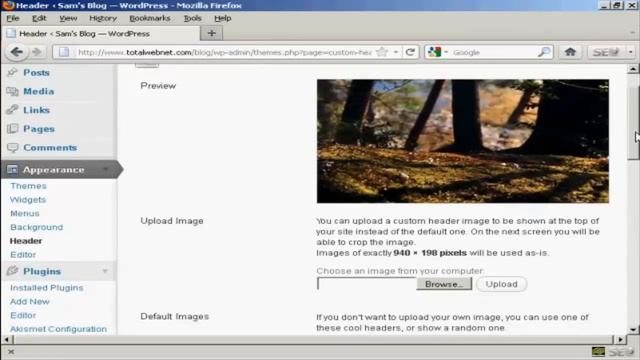Click the vertical scrollbar down arrow
Viewport: 640px width, 360px height.
pyautogui.click(x=633, y=329)
